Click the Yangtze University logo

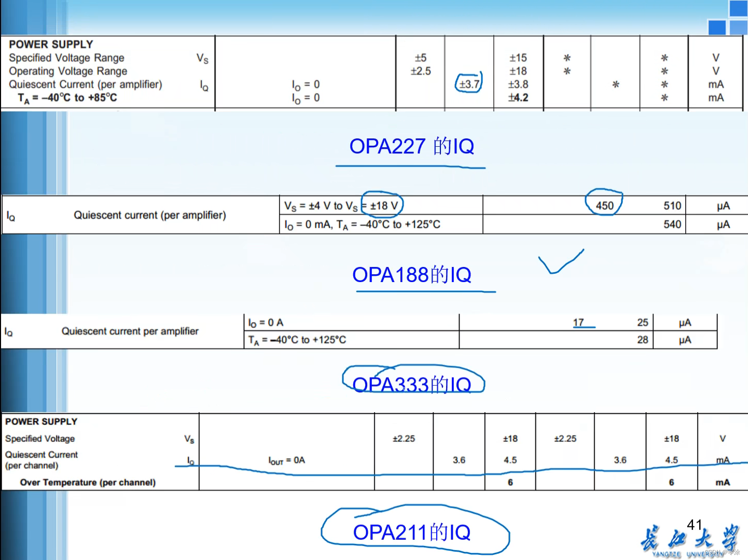[x=690, y=541]
